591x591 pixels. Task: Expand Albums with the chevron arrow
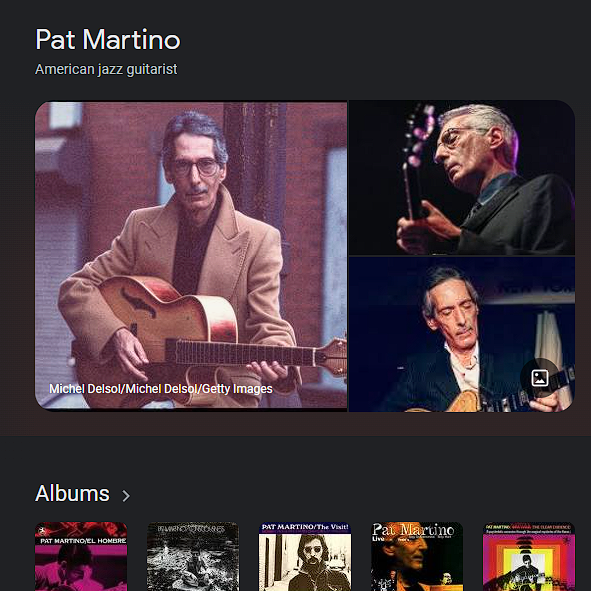126,496
